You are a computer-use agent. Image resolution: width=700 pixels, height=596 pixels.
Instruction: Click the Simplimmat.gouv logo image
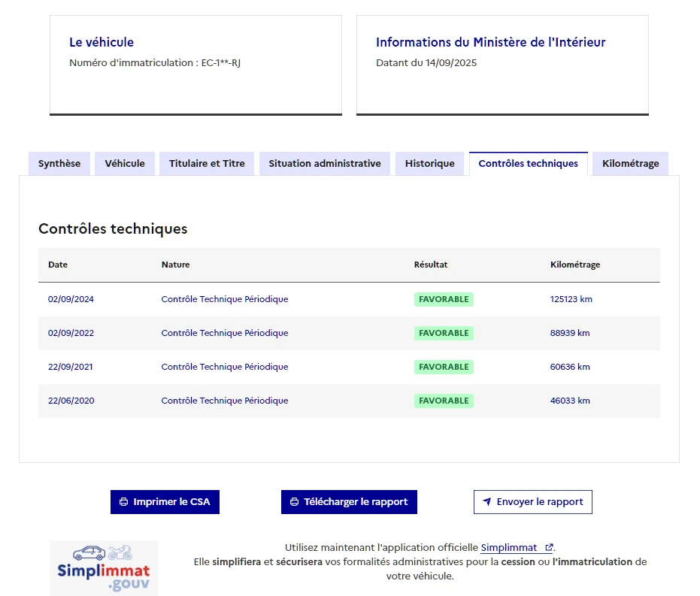click(104, 567)
